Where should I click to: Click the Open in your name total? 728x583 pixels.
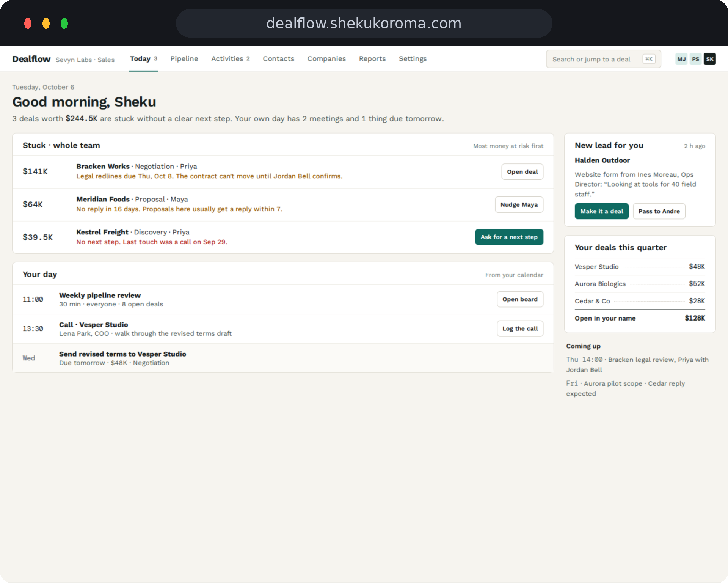pos(640,318)
